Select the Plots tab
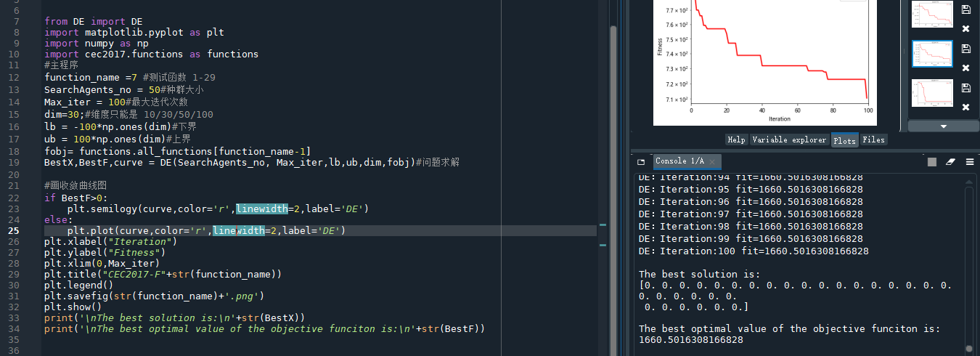 click(x=844, y=139)
